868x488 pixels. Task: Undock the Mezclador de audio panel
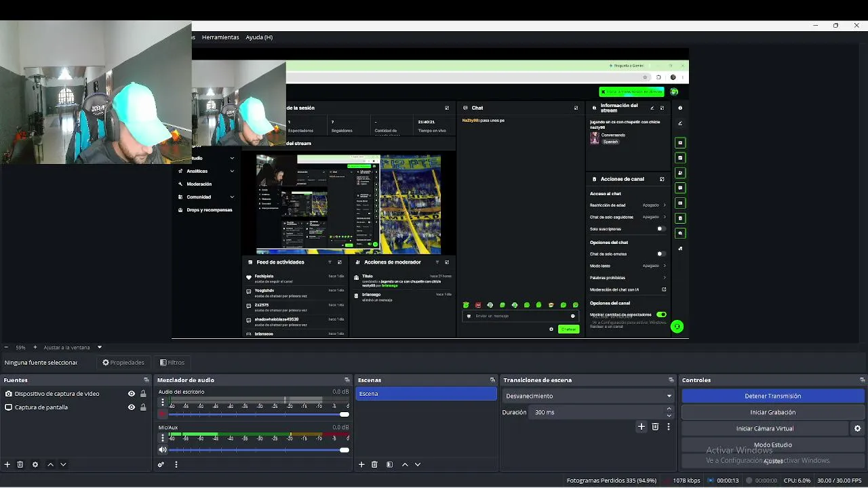(x=347, y=380)
